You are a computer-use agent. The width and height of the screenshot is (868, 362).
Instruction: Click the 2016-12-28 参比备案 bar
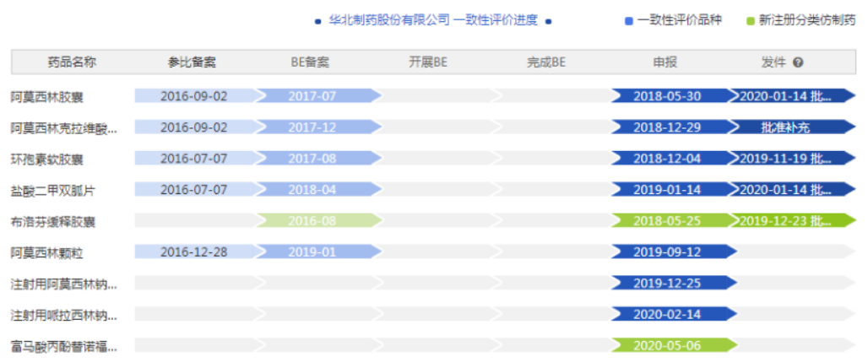click(x=194, y=252)
